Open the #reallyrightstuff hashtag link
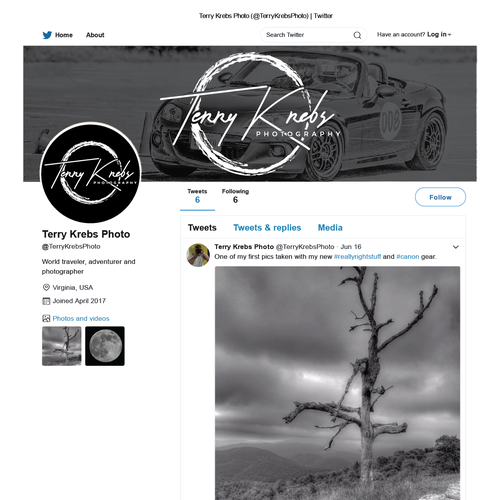Viewport: 500px width, 500px height. (x=357, y=257)
